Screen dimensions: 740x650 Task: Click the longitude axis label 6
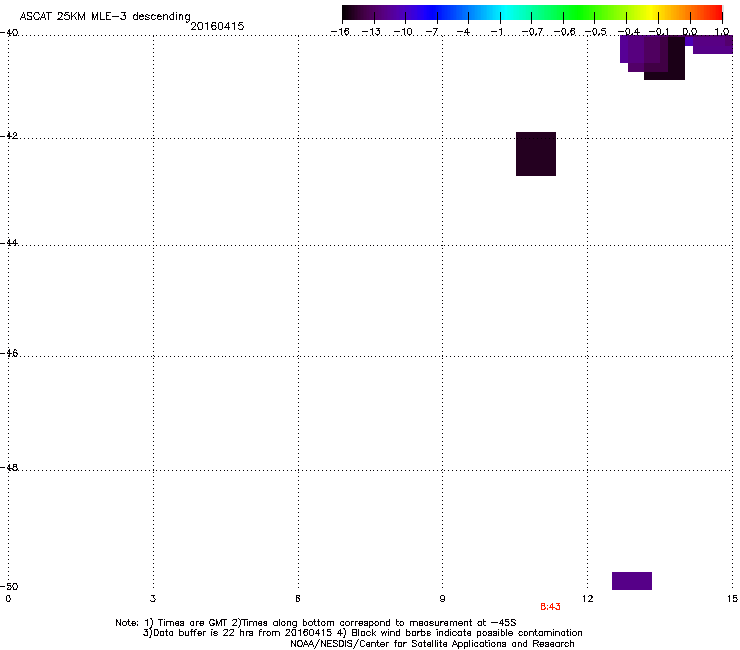point(298,599)
